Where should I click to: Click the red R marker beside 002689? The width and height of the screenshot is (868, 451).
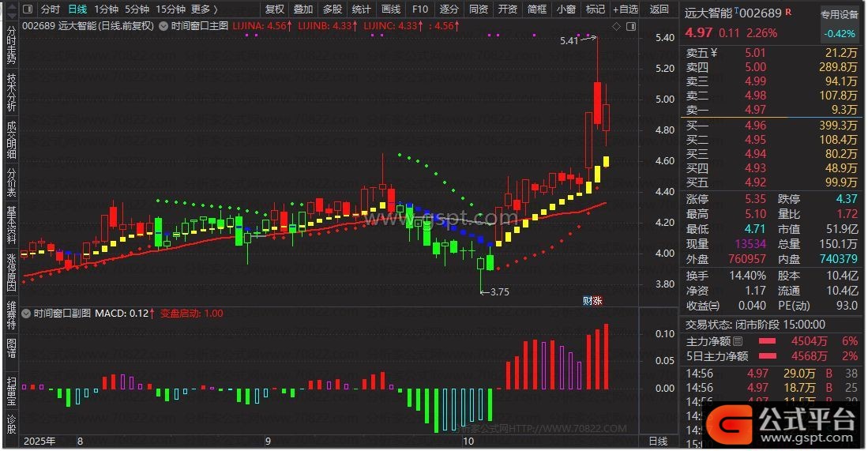[x=788, y=13]
